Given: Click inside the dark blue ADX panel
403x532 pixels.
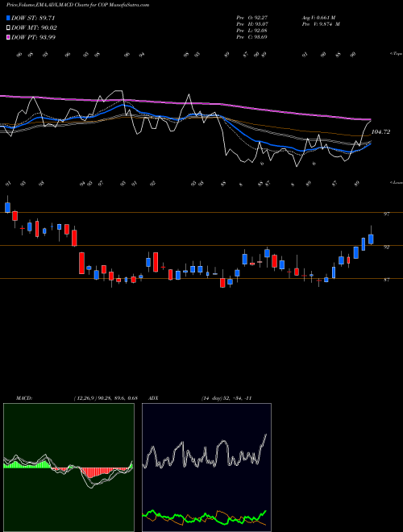Looking at the screenshot, I should (x=206, y=468).
